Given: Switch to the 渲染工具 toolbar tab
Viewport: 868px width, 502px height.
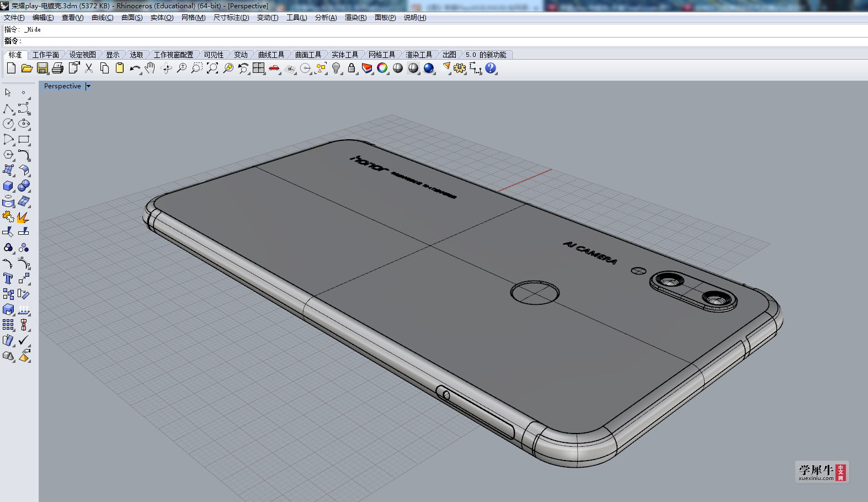Looking at the screenshot, I should coord(419,55).
